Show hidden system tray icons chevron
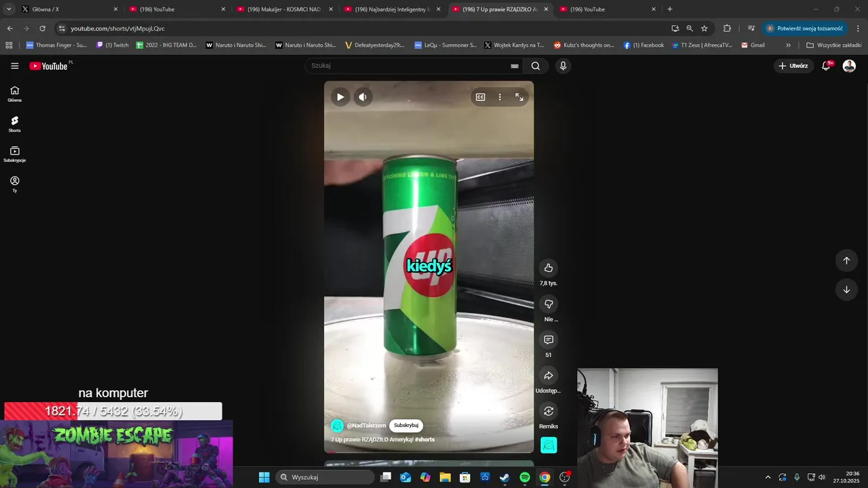 pos(768,477)
